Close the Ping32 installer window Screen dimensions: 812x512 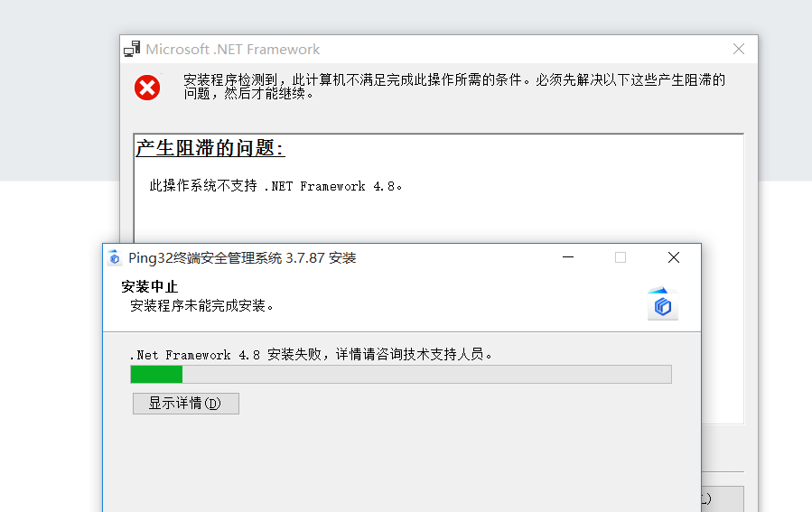tap(673, 257)
